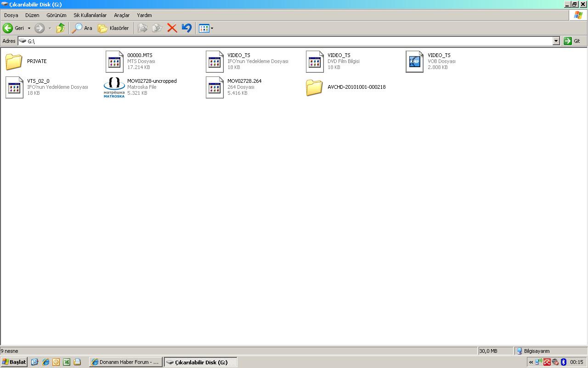Image resolution: width=588 pixels, height=368 pixels.
Task: Click the muted volume tray icon
Action: 555,362
